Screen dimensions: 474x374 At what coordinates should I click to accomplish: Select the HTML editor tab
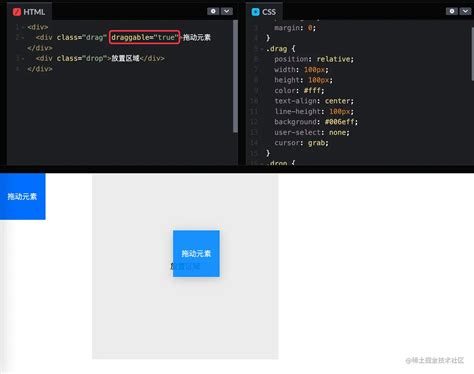(29, 12)
